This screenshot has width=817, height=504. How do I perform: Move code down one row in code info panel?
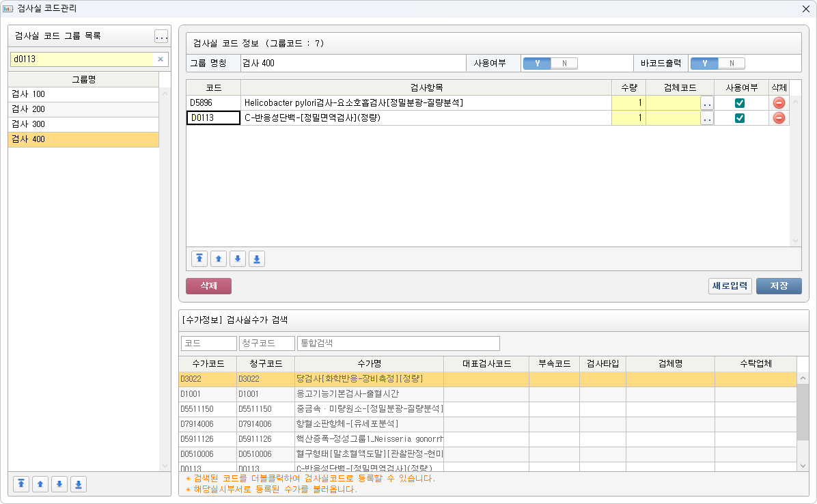238,259
